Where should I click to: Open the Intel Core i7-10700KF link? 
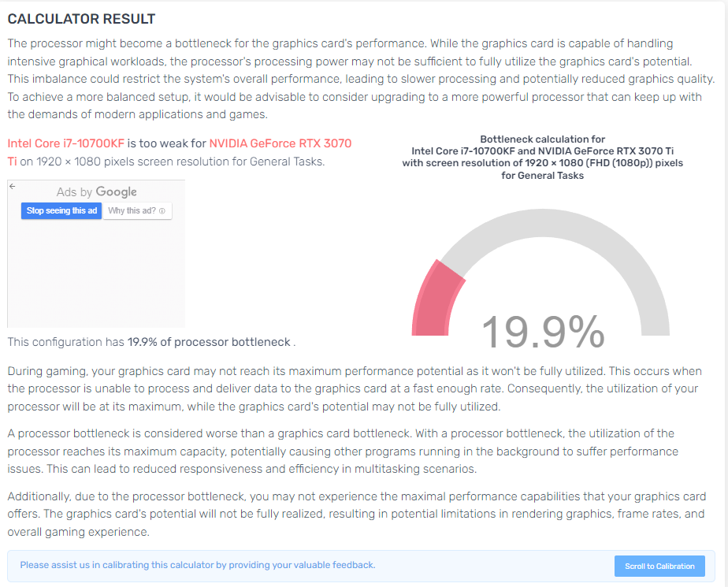point(66,143)
